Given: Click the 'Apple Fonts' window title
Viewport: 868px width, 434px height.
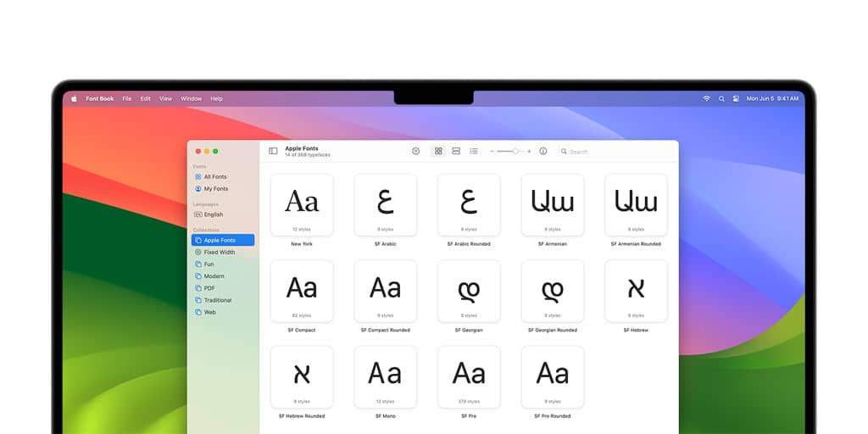Looking at the screenshot, I should click(x=302, y=148).
